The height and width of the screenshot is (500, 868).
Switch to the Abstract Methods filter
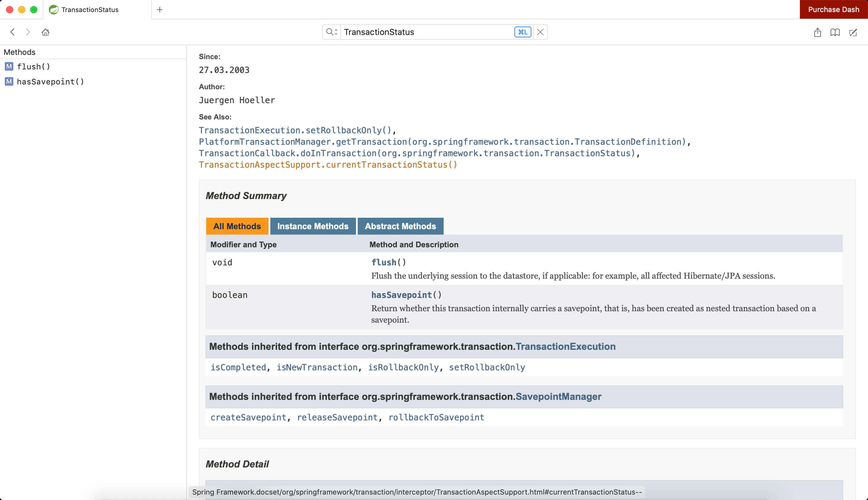(x=400, y=226)
